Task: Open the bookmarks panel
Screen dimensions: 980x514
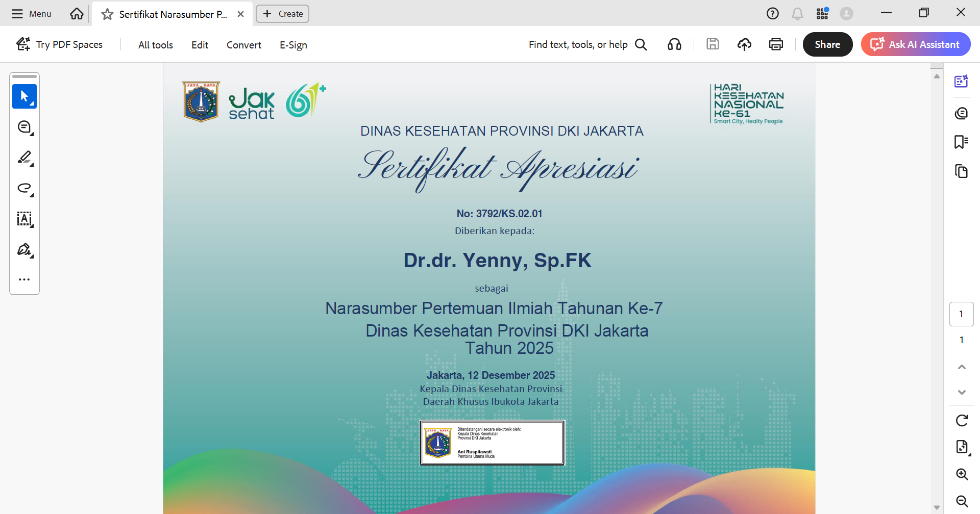Action: pos(961,142)
